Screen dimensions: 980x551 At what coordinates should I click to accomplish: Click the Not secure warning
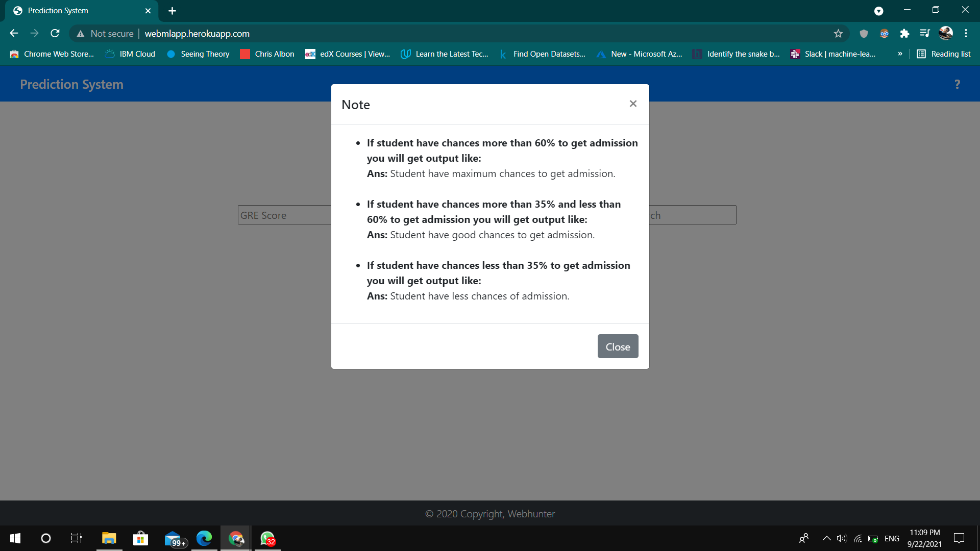[105, 33]
